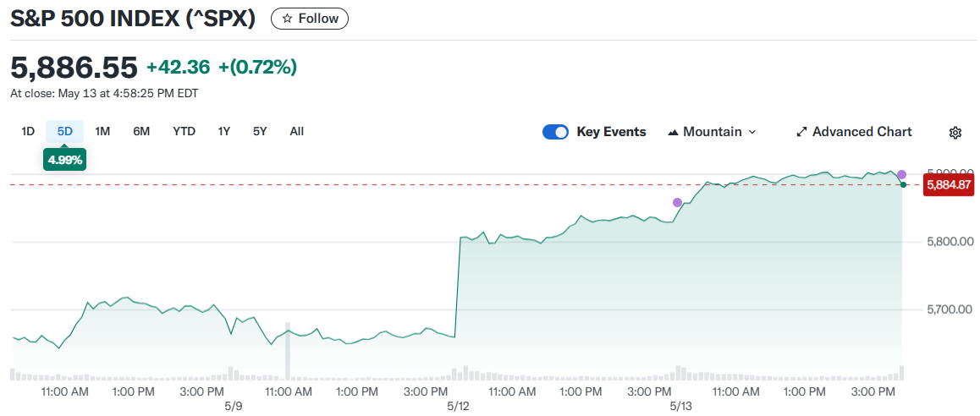Open chart settings gear icon
This screenshot has width=980, height=416.
tap(955, 132)
